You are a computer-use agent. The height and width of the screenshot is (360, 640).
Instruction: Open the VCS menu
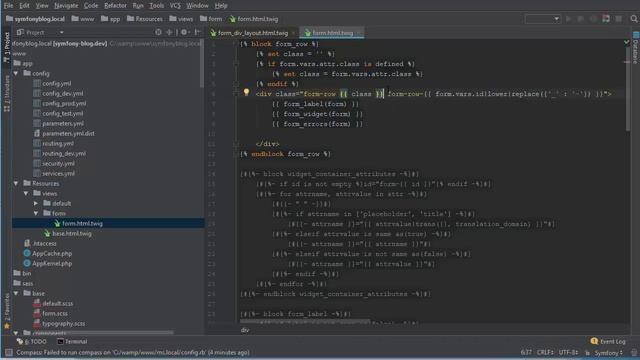tap(175, 6)
